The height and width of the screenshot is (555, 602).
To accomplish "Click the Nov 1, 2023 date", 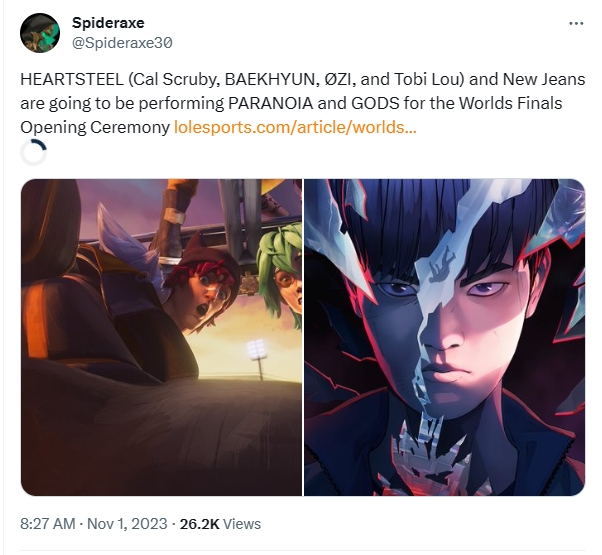I will coord(127,524).
